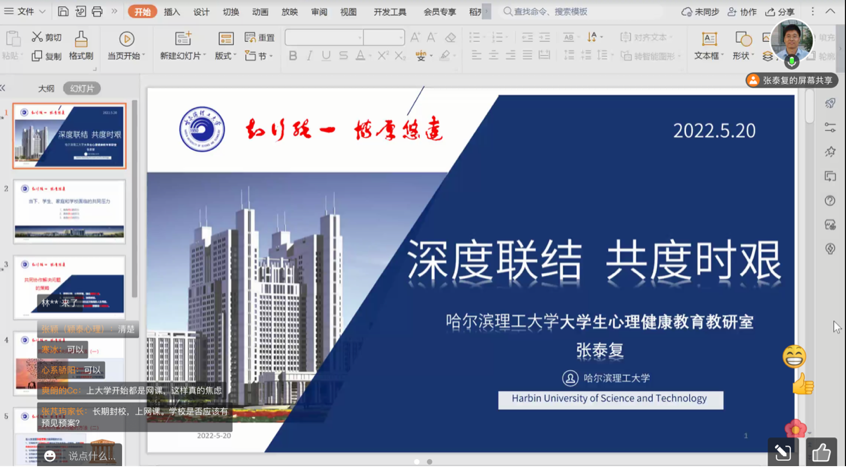Click the 剪切 (Cut) scissors icon

coord(37,37)
